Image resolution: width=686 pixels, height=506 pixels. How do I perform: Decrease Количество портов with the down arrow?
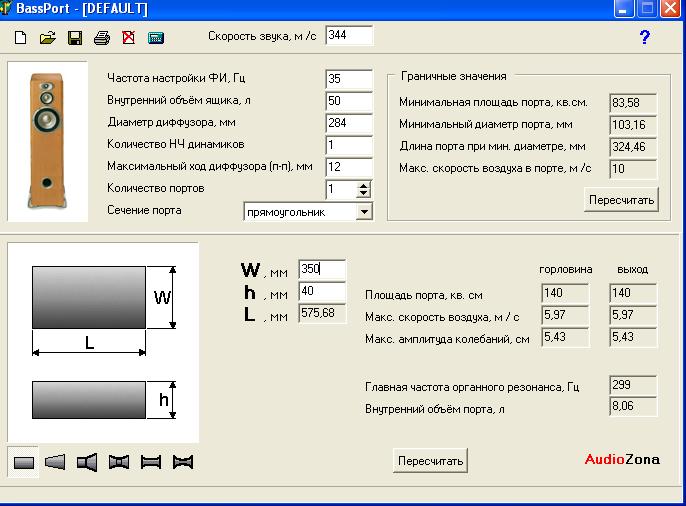click(x=363, y=192)
